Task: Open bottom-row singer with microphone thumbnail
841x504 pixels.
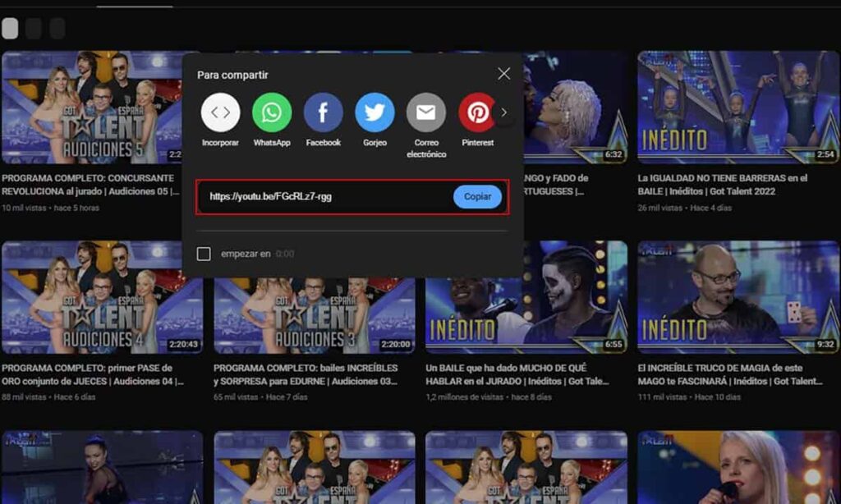Action: coord(738,467)
